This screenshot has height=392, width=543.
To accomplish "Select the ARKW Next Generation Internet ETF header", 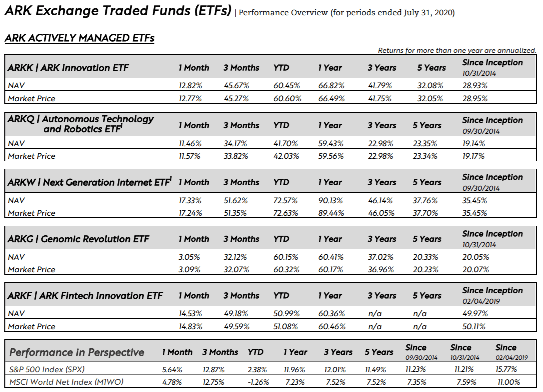I will tap(89, 182).
